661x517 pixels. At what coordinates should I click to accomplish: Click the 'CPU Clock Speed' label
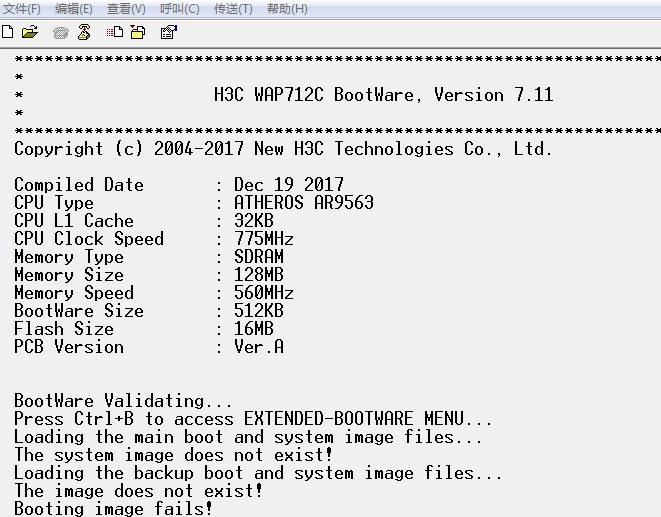point(89,239)
